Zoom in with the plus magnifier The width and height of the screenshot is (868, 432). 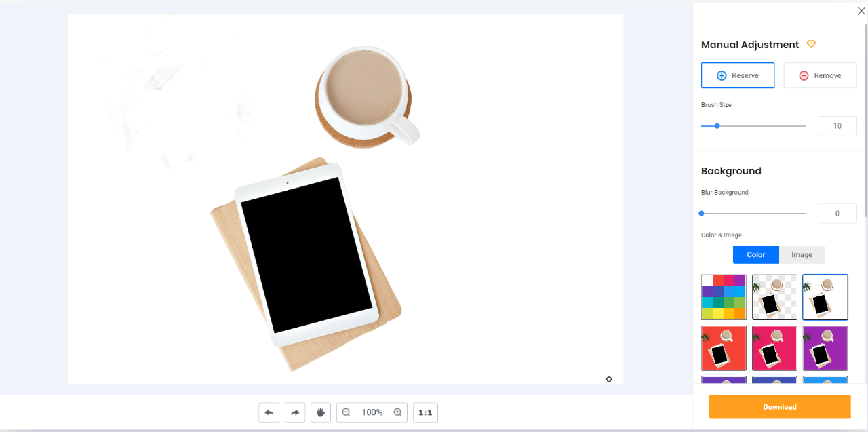[x=398, y=412]
